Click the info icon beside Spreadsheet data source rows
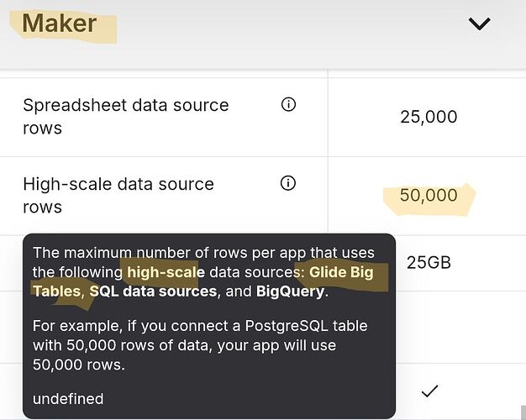The image size is (526, 420). pyautogui.click(x=288, y=105)
